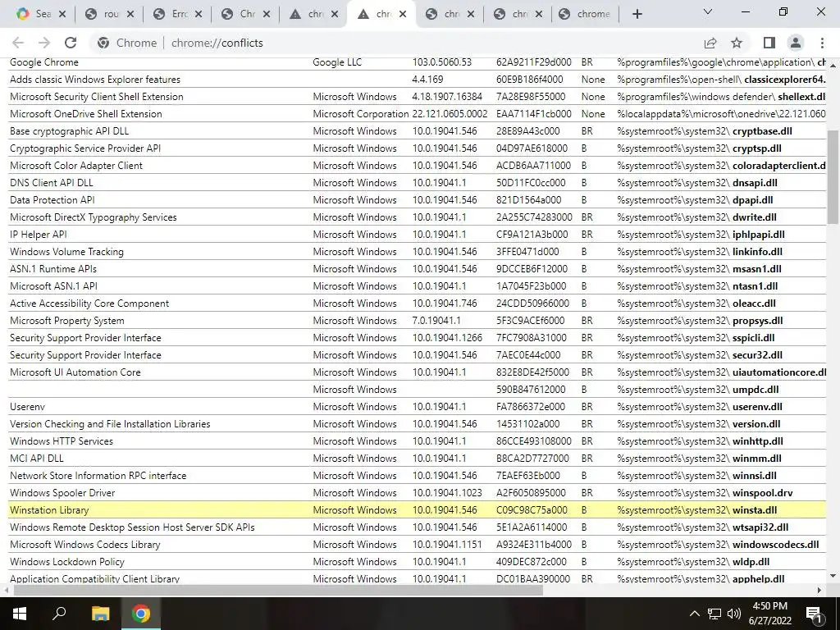The height and width of the screenshot is (630, 840).
Task: Open Chrome profile avatar menu
Action: pos(796,43)
